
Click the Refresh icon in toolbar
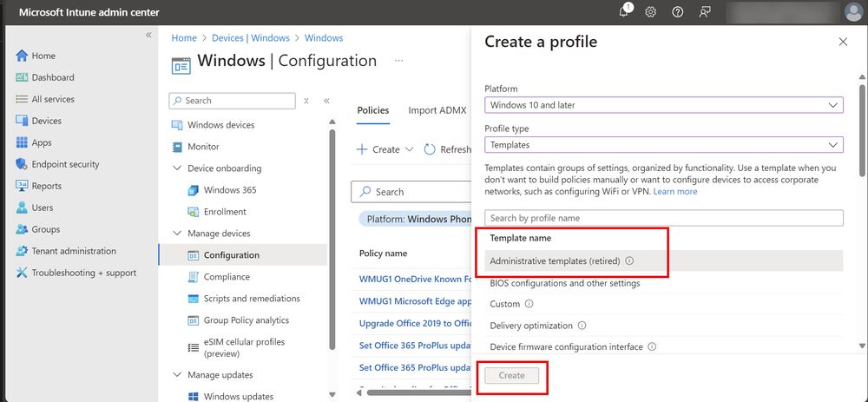(x=430, y=149)
